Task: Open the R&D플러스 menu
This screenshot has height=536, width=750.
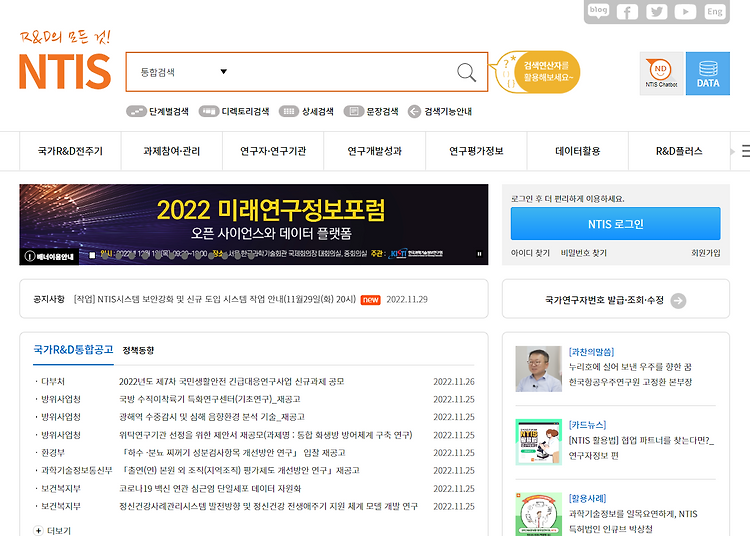Action: click(x=679, y=151)
